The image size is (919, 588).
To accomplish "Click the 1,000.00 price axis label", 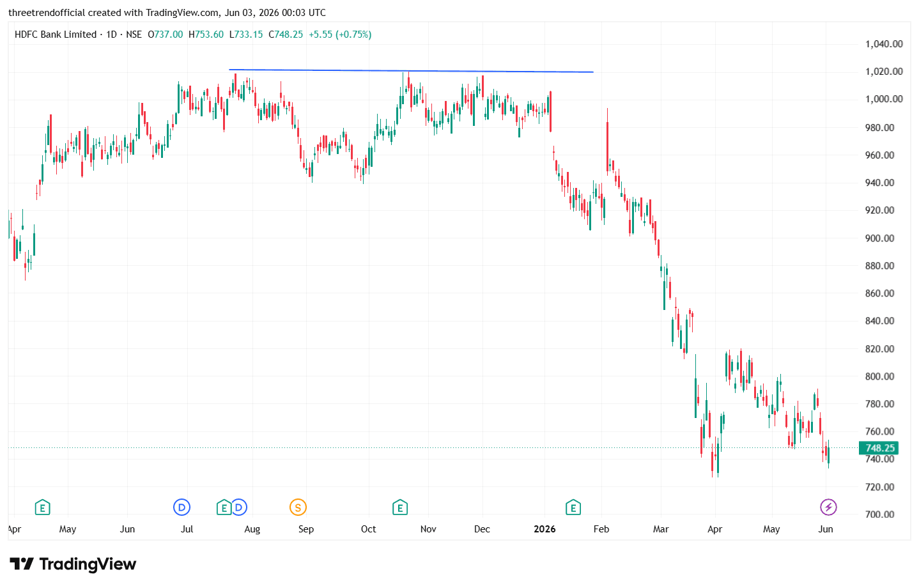I will tap(884, 99).
